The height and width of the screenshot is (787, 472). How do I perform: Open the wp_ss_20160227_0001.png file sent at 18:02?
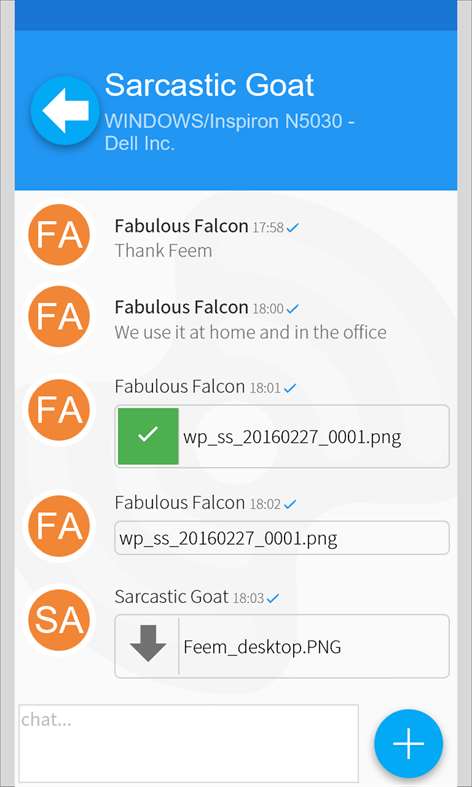pos(282,538)
